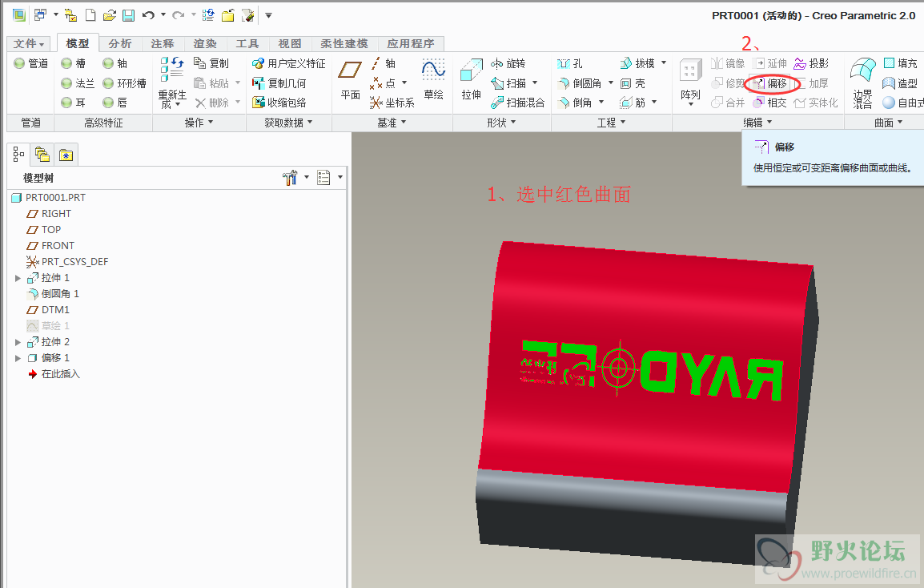Image resolution: width=924 pixels, height=588 pixels.
Task: Expand the 工程 group dropdown
Action: pos(612,123)
